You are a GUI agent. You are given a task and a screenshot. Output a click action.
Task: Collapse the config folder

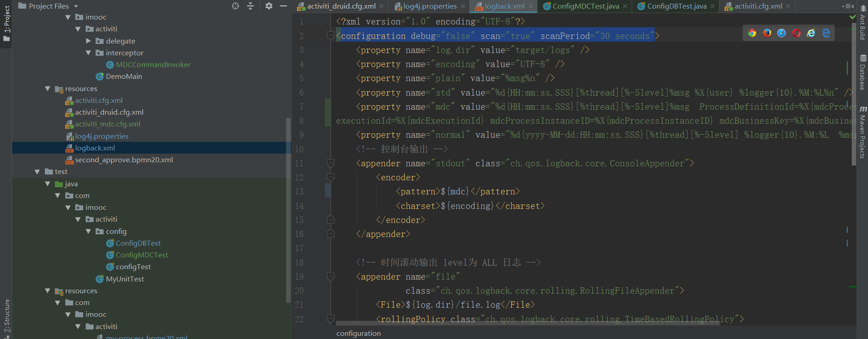[x=88, y=231]
